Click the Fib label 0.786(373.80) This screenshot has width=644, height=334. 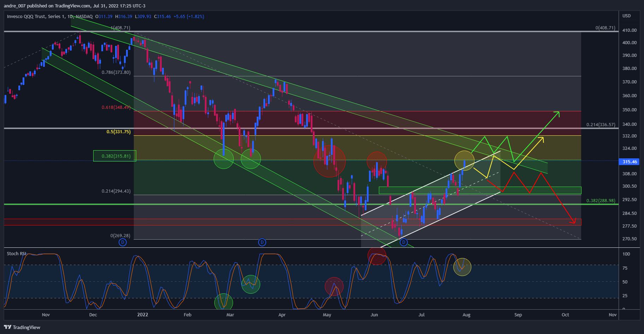pos(116,72)
